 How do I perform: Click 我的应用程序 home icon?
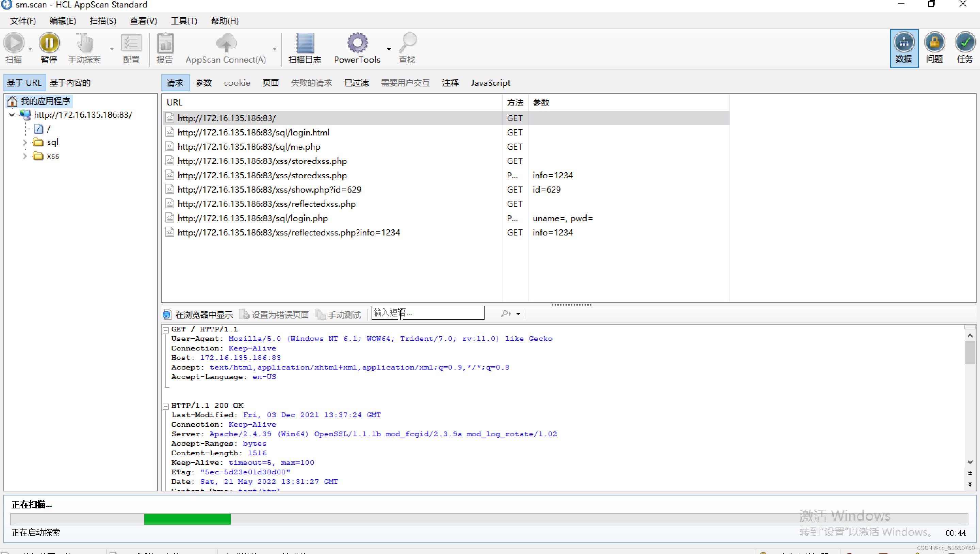[12, 101]
